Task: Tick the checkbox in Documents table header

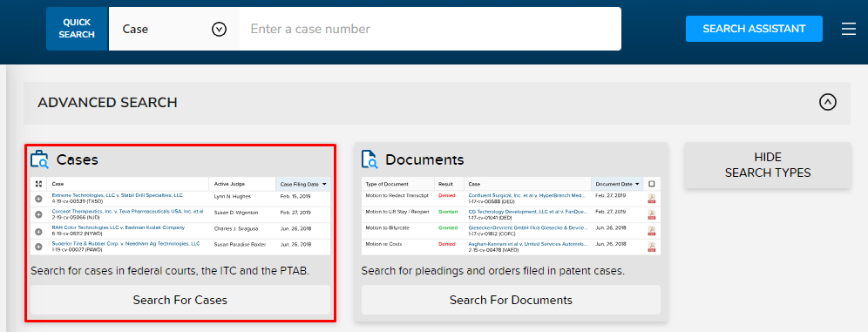Action: [x=652, y=184]
